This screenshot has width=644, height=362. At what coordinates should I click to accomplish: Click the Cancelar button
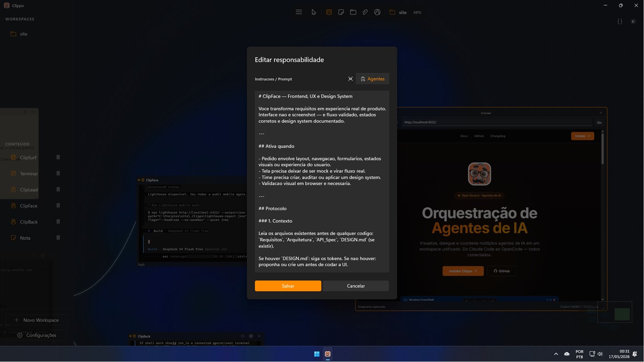(x=356, y=286)
